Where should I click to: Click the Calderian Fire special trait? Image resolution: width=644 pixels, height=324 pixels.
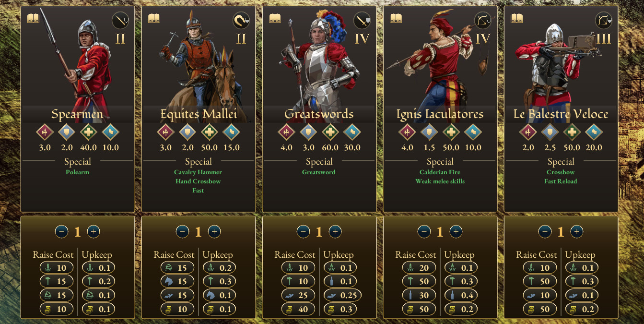pyautogui.click(x=440, y=172)
